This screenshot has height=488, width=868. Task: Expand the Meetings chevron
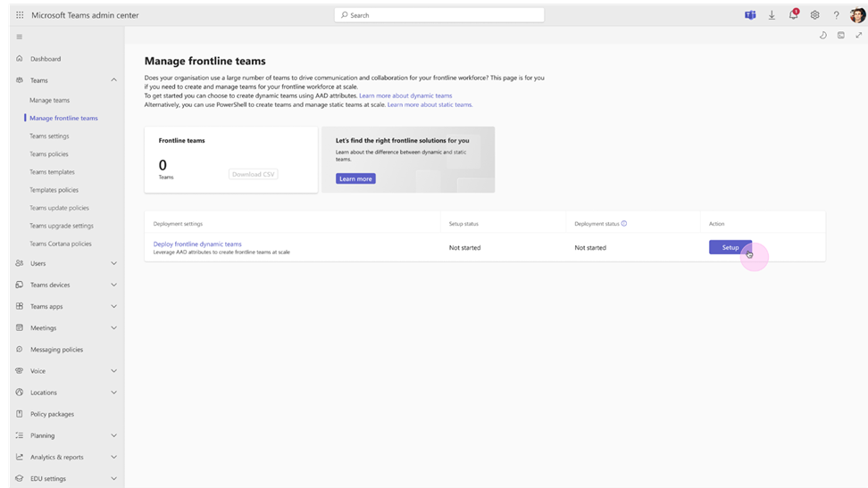tap(113, 328)
